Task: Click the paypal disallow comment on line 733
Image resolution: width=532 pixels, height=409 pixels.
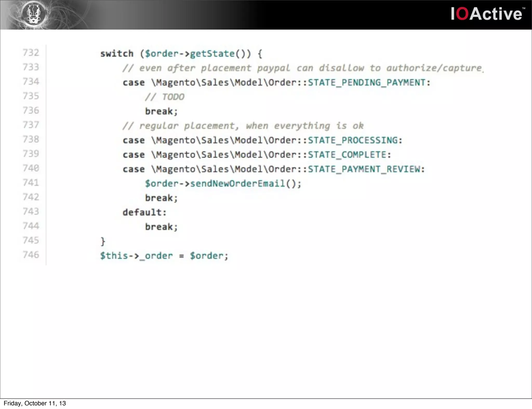Action: click(x=303, y=68)
